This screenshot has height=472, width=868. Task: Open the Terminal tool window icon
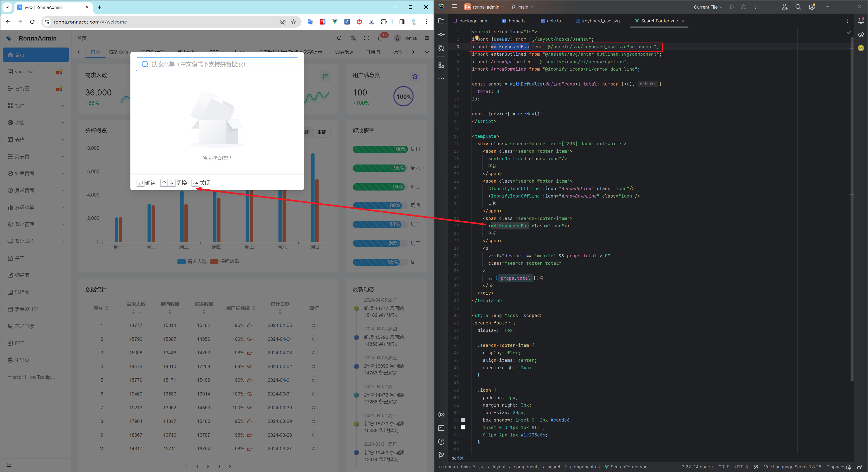(x=441, y=428)
